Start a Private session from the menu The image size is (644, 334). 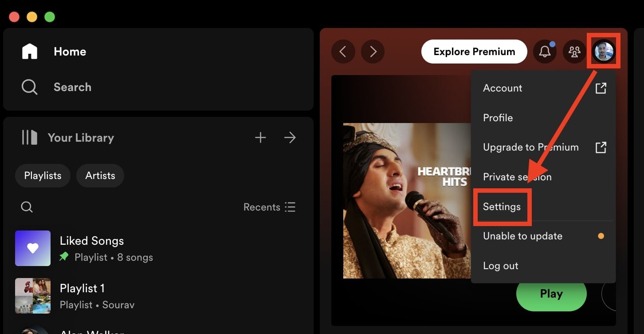(x=543, y=177)
